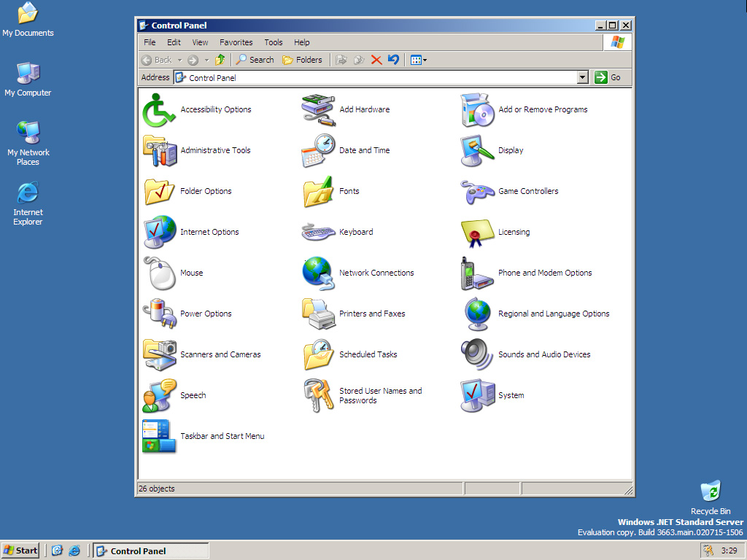Open the Scheduled Tasks folder
Viewport: 747px width, 560px height.
pos(318,354)
